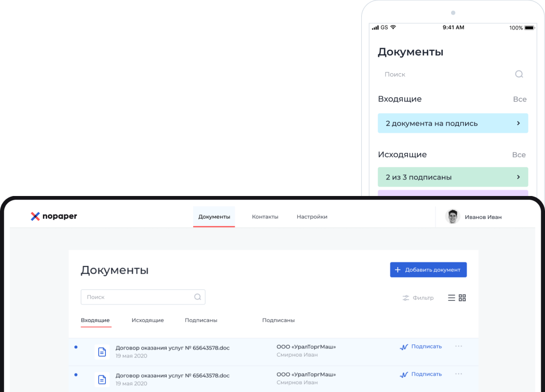Click the filter sliders icon

click(x=405, y=298)
